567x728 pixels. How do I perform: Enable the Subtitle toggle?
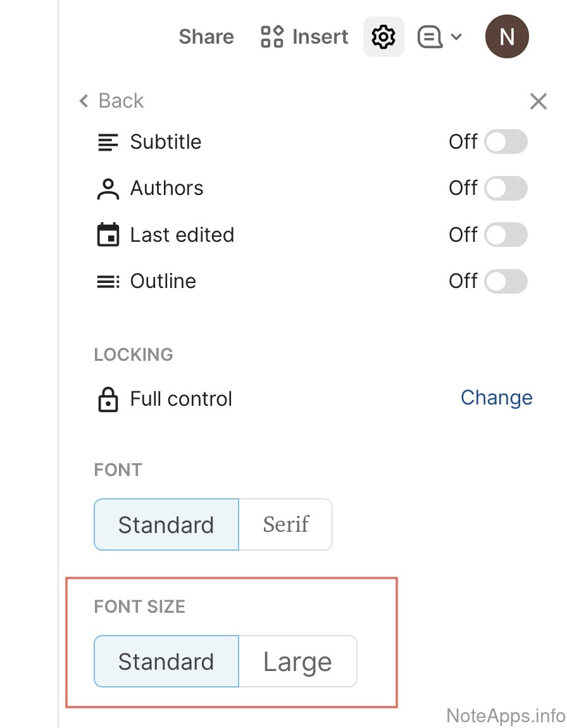tap(506, 142)
